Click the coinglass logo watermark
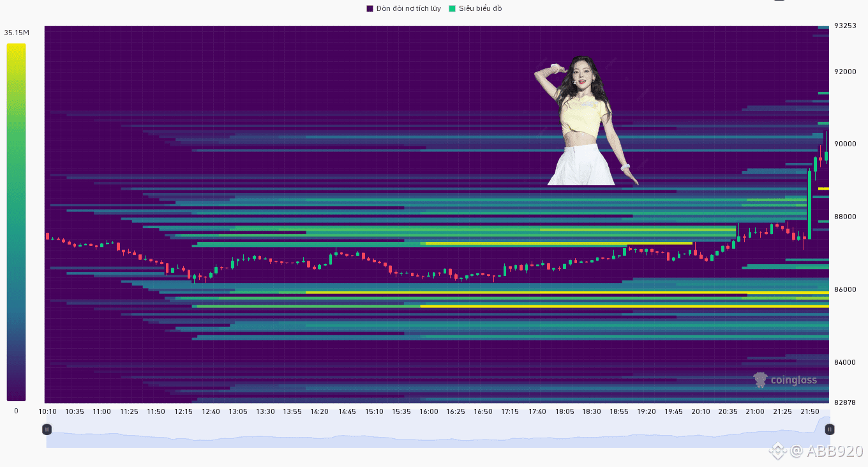The height and width of the screenshot is (467, 868). [785, 380]
